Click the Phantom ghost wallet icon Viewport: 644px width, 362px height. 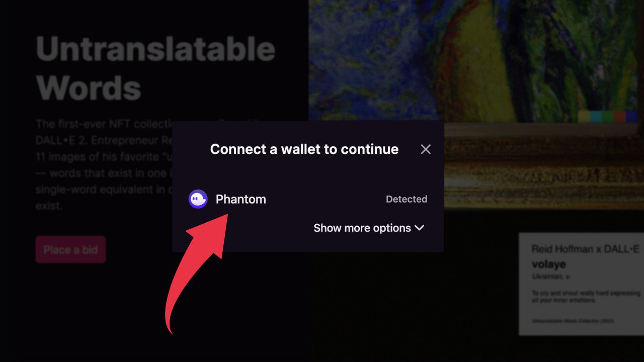pyautogui.click(x=198, y=199)
